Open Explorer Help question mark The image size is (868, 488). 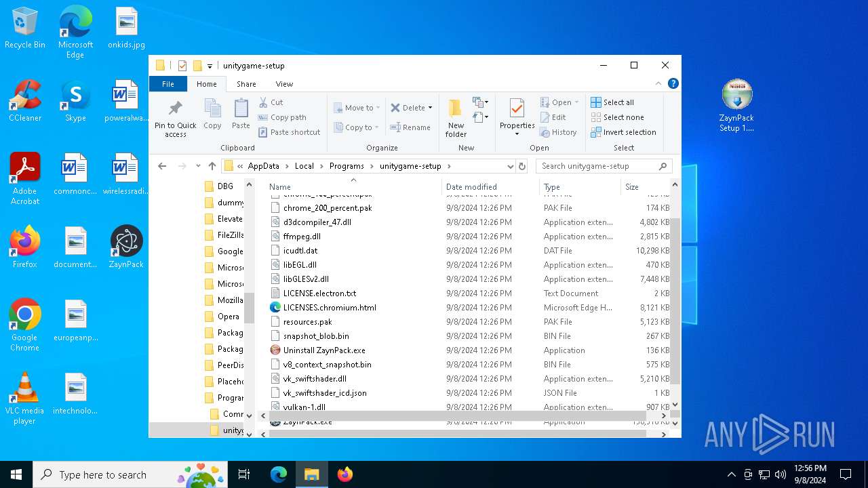673,83
